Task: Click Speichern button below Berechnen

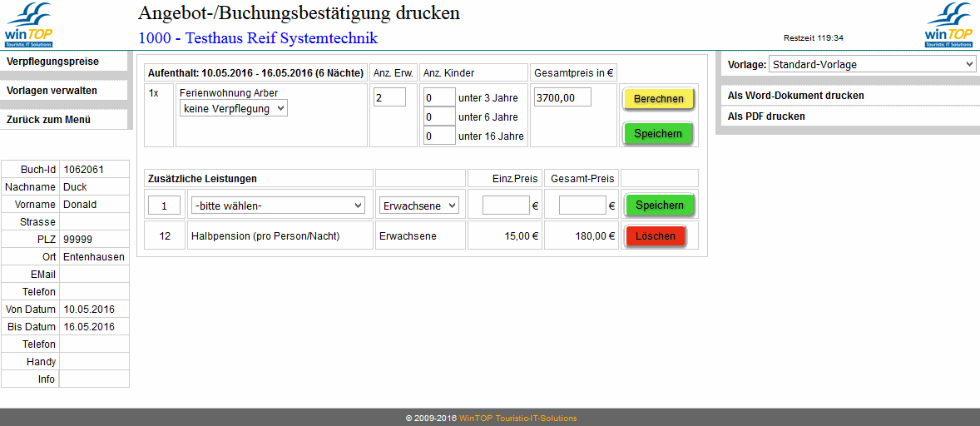Action: [657, 133]
